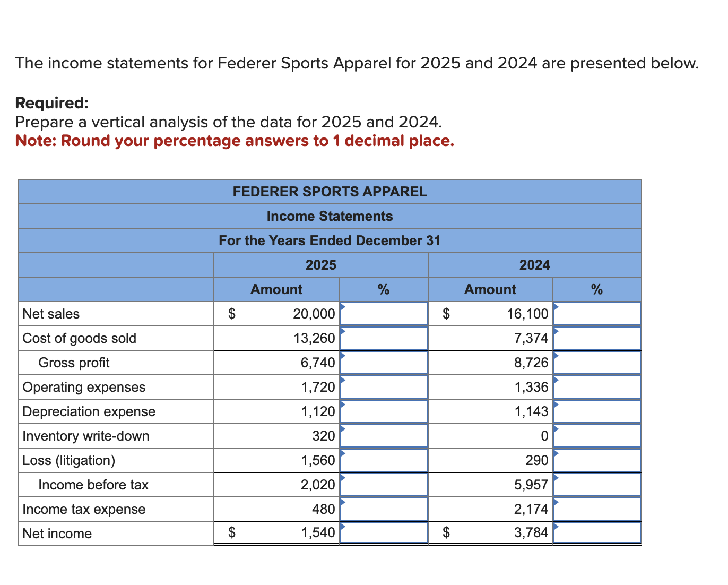The image size is (728, 585).
Task: Select the 2024 percentage field for Cost of goods sold
Action: pos(596,338)
